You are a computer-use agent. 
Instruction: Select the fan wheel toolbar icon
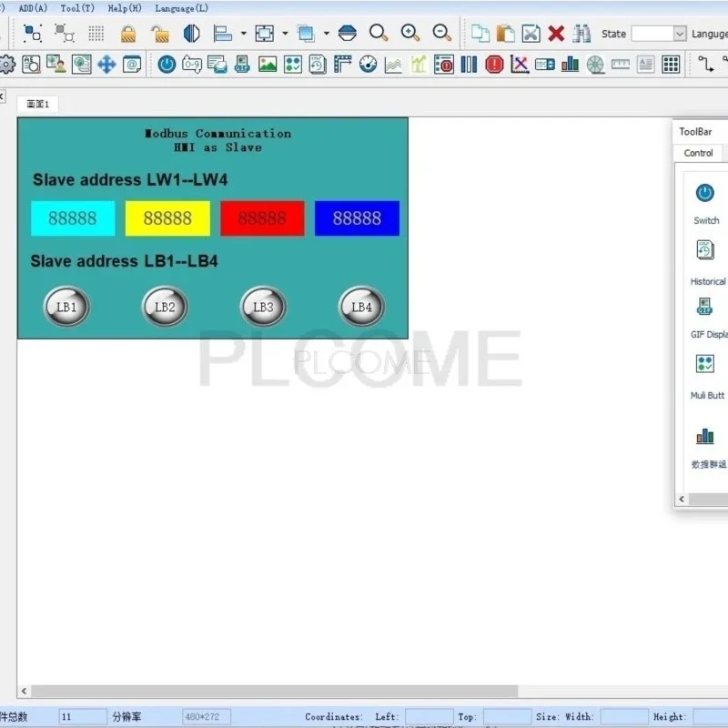click(x=595, y=65)
